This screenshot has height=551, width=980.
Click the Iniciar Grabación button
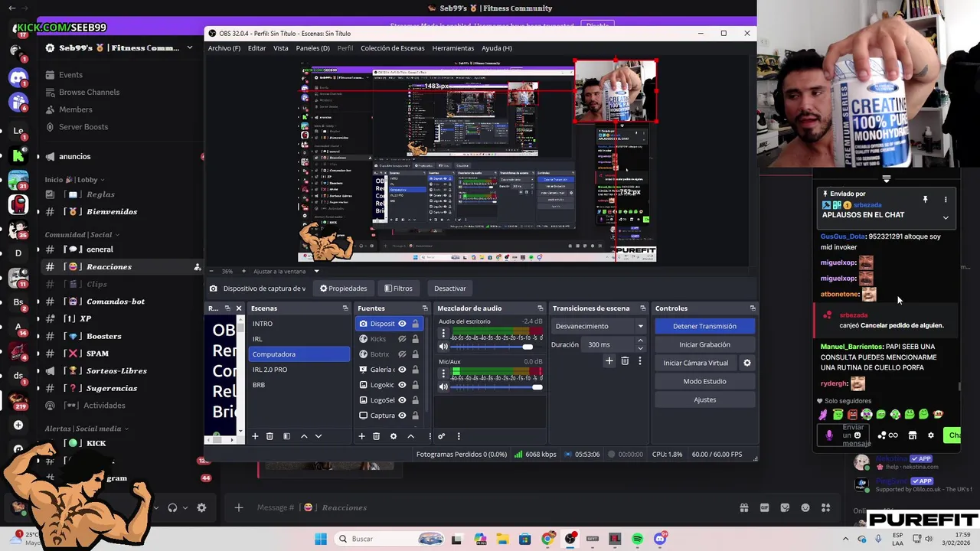(704, 344)
